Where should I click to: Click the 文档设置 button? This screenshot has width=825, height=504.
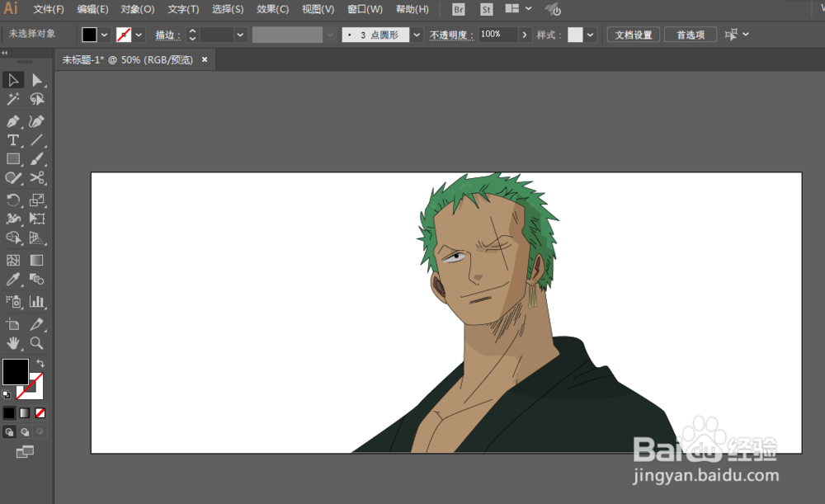[633, 35]
